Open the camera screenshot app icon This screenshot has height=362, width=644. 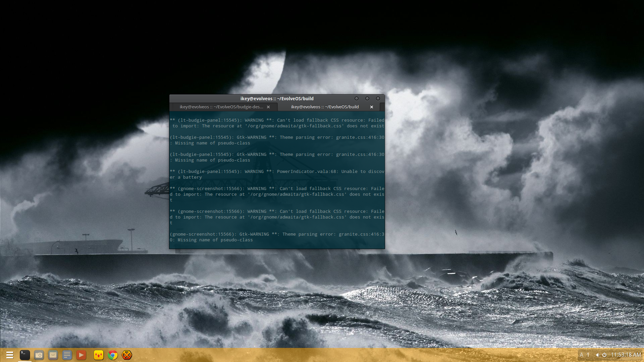pyautogui.click(x=39, y=355)
